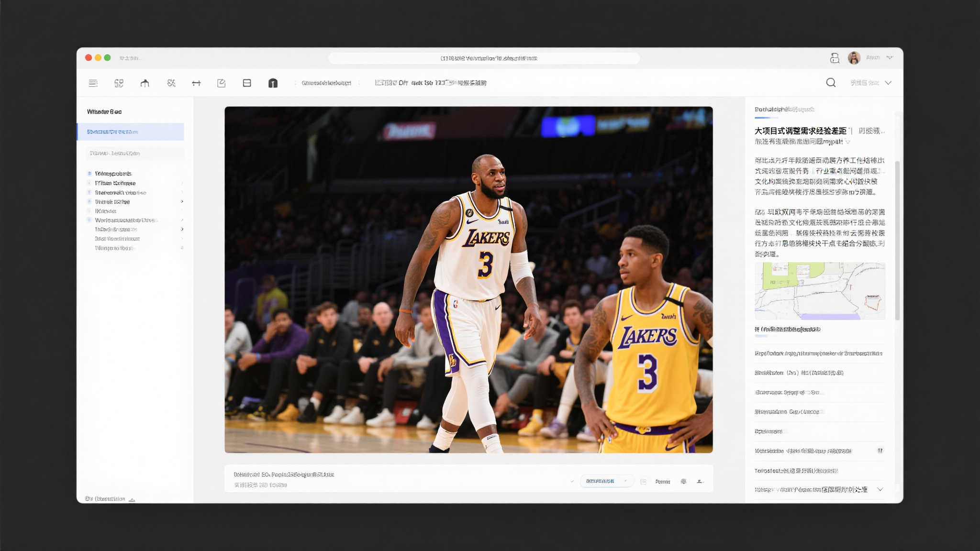Select the highlighted blue item in left sidebar
This screenshot has height=551, width=980.
point(130,132)
